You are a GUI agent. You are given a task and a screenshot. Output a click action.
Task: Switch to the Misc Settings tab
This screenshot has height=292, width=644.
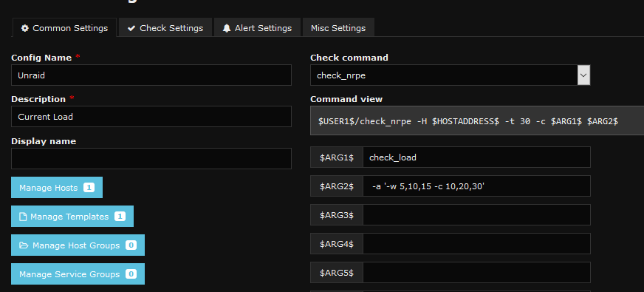point(338,28)
